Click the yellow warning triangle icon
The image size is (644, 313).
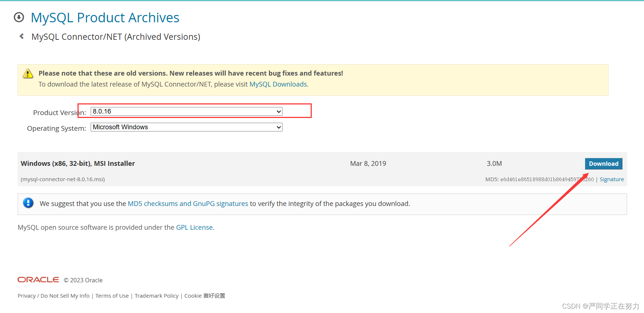coord(28,73)
